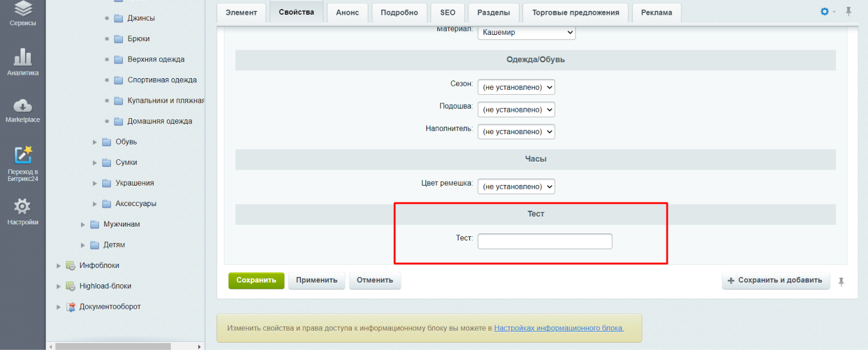Open the Подошва dropdown
This screenshot has height=350, width=868.
click(x=516, y=109)
